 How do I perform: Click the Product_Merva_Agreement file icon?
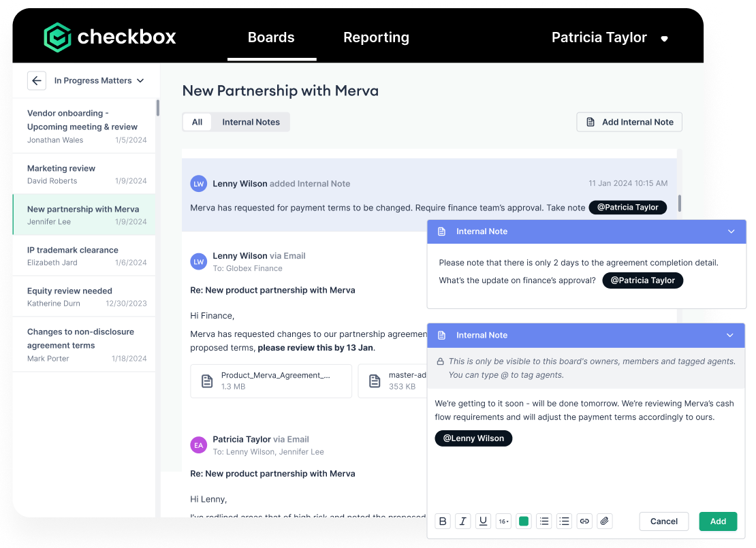207,381
